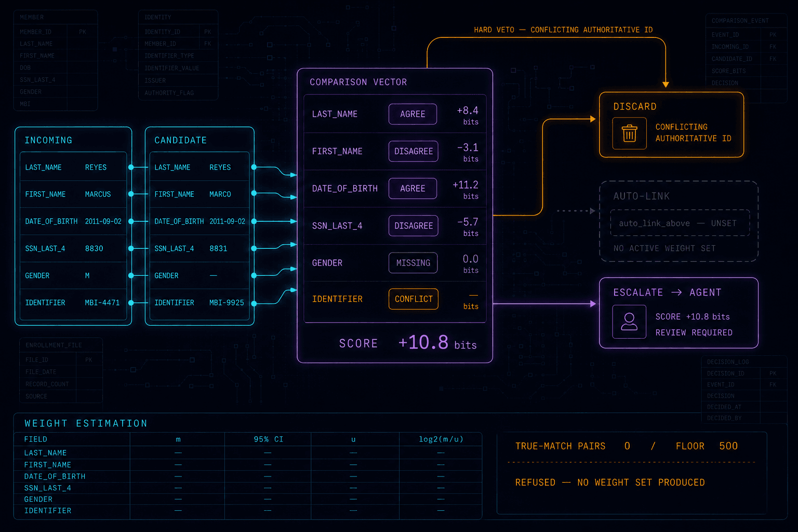Click the CANDIDATE panel title

tap(180, 140)
